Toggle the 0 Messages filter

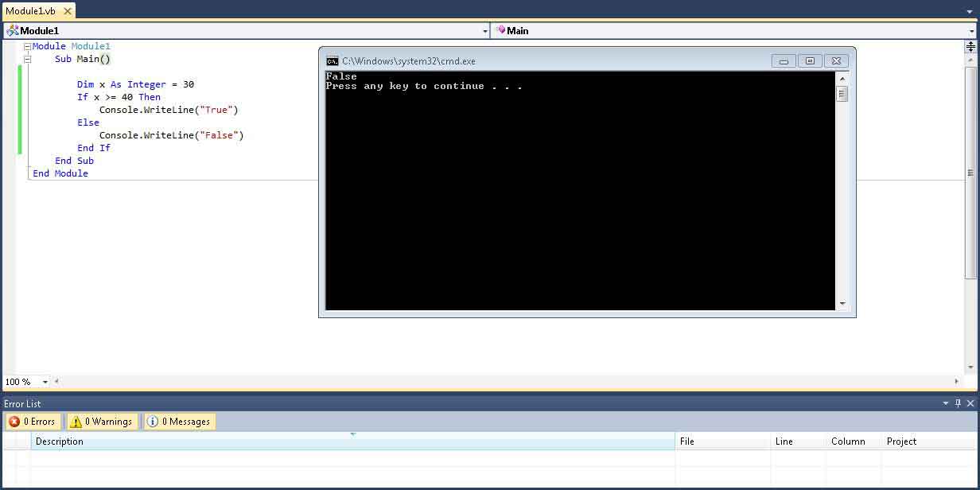(x=180, y=422)
